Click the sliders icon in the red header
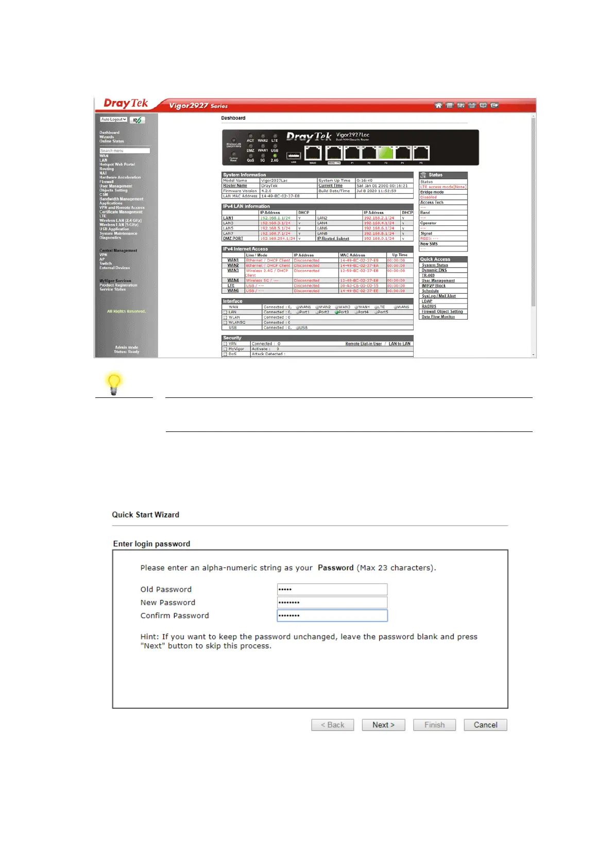The image size is (613, 868). pyautogui.click(x=461, y=105)
